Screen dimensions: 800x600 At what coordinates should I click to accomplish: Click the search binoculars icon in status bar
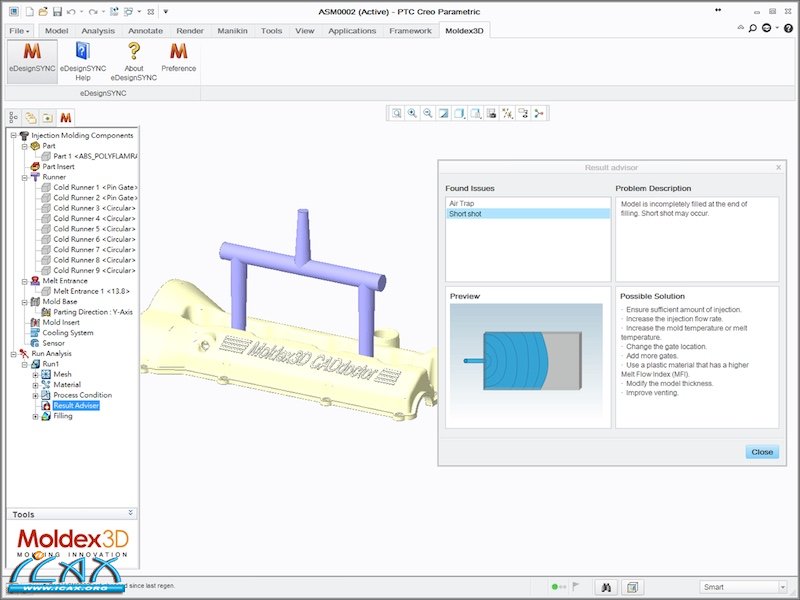point(608,588)
